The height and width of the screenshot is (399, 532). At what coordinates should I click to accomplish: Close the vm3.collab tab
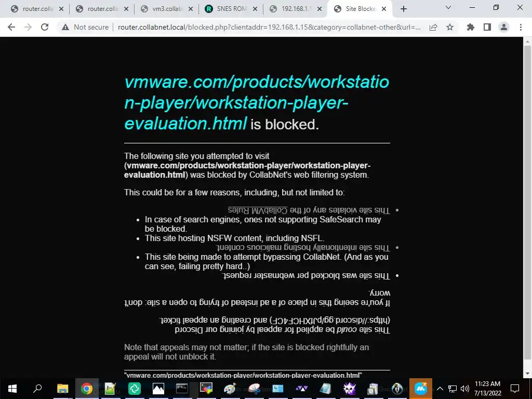(191, 9)
